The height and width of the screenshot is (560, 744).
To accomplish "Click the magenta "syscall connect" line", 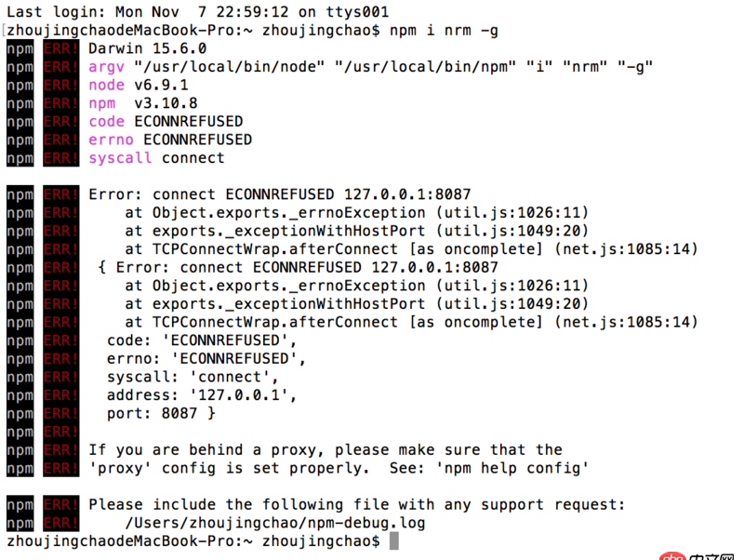I will 156,157.
